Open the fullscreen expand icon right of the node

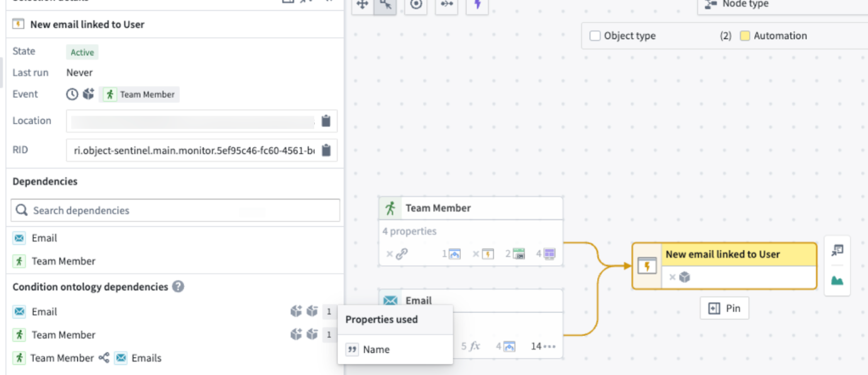(837, 250)
